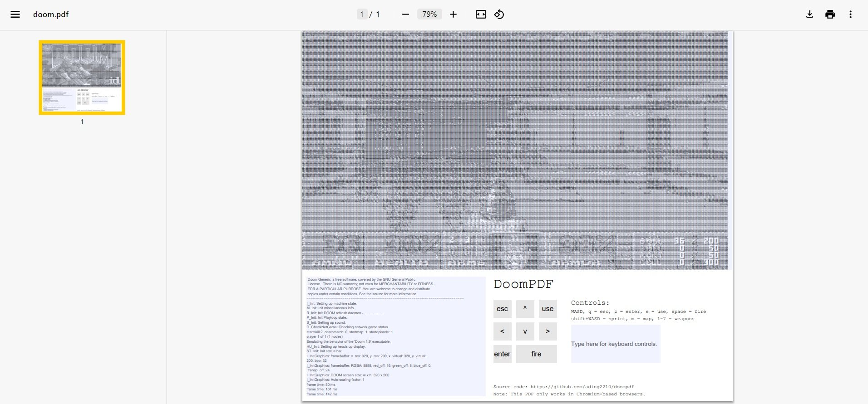Click the fit to page icon
868x404 pixels.
(x=481, y=15)
